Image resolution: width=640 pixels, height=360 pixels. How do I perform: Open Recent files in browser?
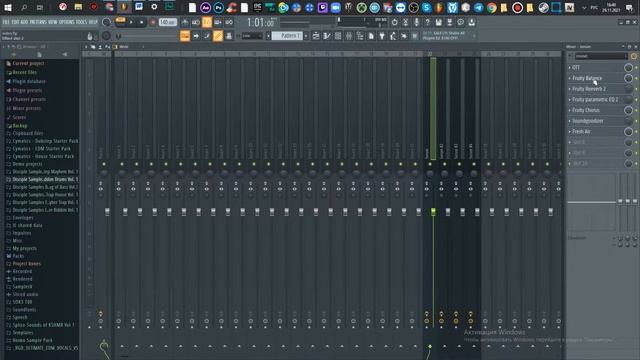click(24, 73)
